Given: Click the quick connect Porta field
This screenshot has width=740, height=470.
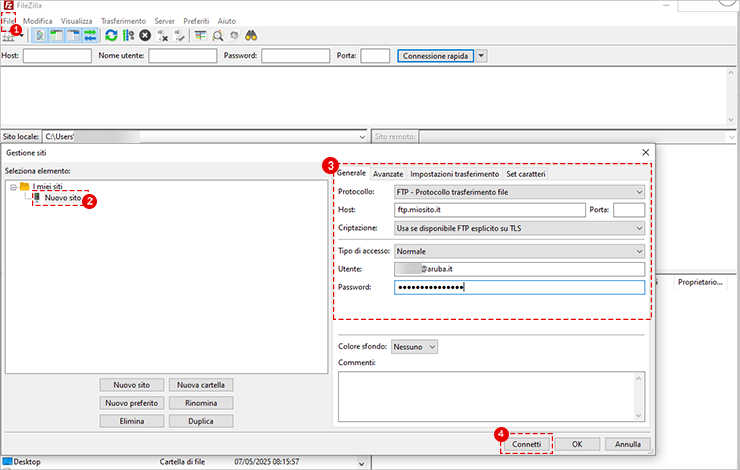Looking at the screenshot, I should pos(375,56).
